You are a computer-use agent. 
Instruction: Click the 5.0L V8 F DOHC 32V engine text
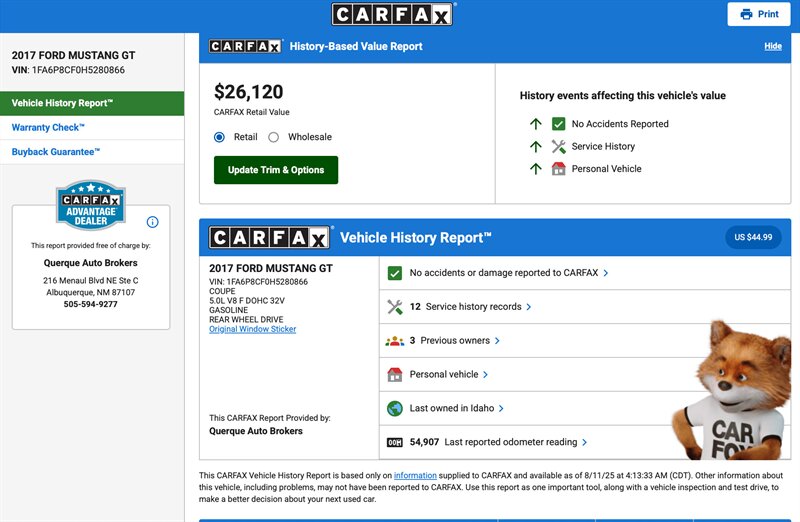(x=247, y=301)
